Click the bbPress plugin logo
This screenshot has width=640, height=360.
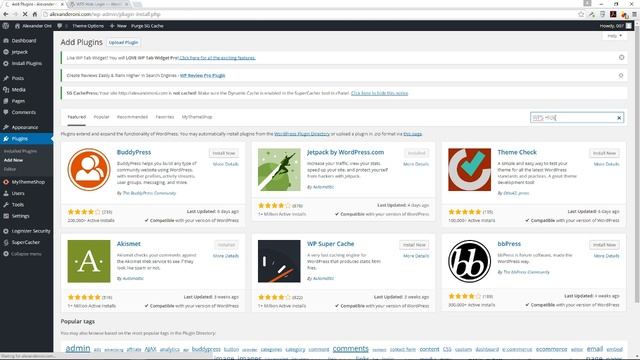click(x=469, y=261)
